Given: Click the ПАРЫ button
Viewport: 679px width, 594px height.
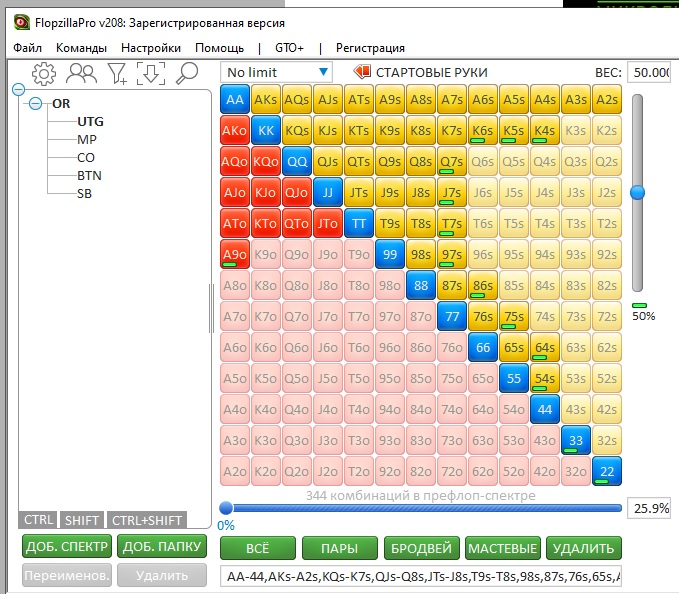Looking at the screenshot, I should click(x=340, y=548).
